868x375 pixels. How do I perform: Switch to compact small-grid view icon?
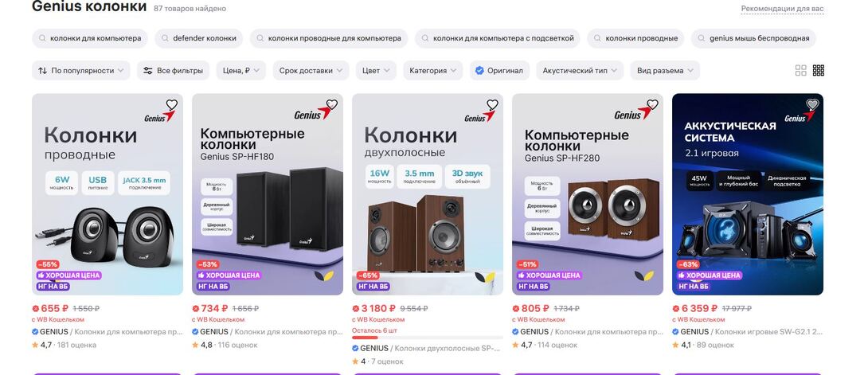point(818,70)
